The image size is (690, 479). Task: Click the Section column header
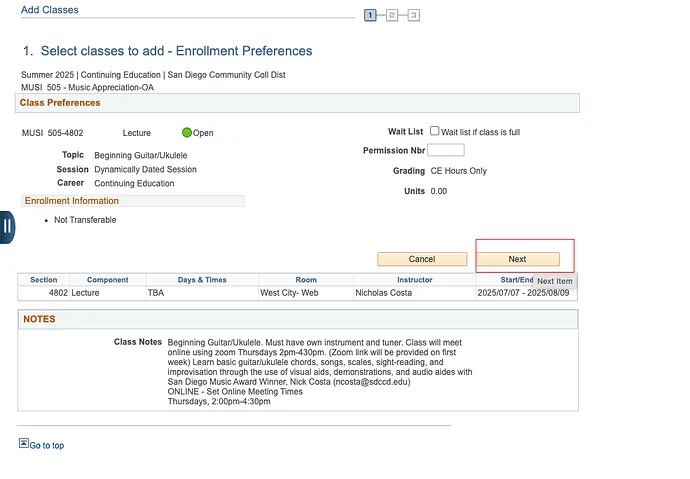click(44, 280)
